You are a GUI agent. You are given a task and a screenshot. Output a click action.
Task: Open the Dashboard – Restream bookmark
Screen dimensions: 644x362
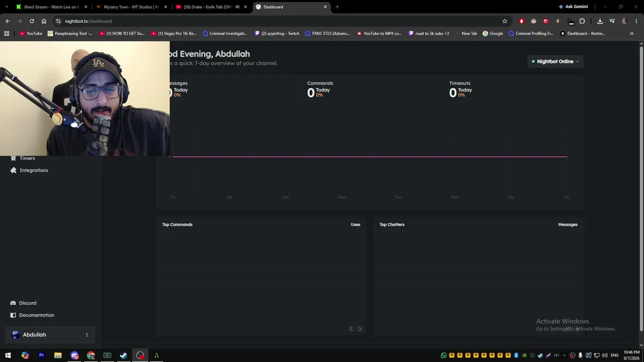click(x=582, y=34)
